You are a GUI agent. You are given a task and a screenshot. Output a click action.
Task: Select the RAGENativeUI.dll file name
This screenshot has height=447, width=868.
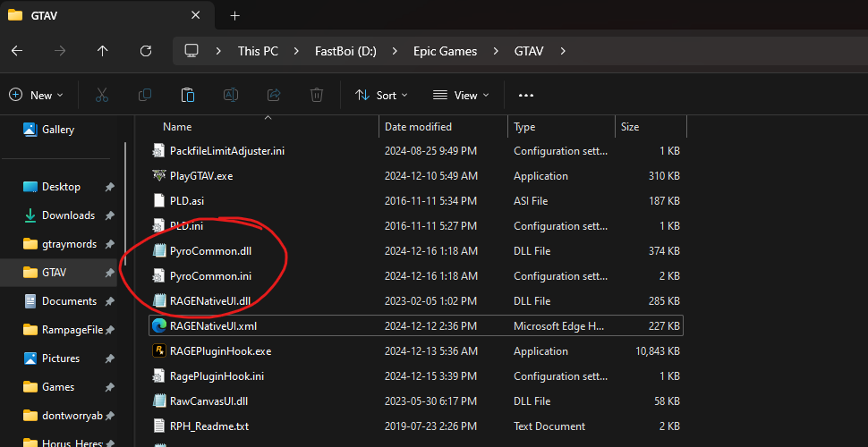[210, 301]
